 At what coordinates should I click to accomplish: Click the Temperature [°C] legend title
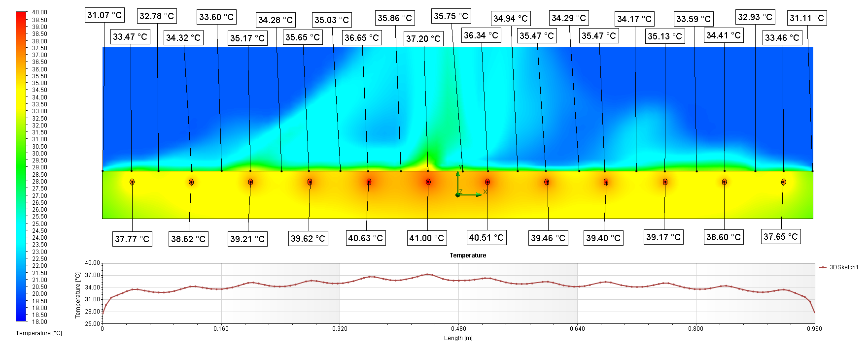39,333
